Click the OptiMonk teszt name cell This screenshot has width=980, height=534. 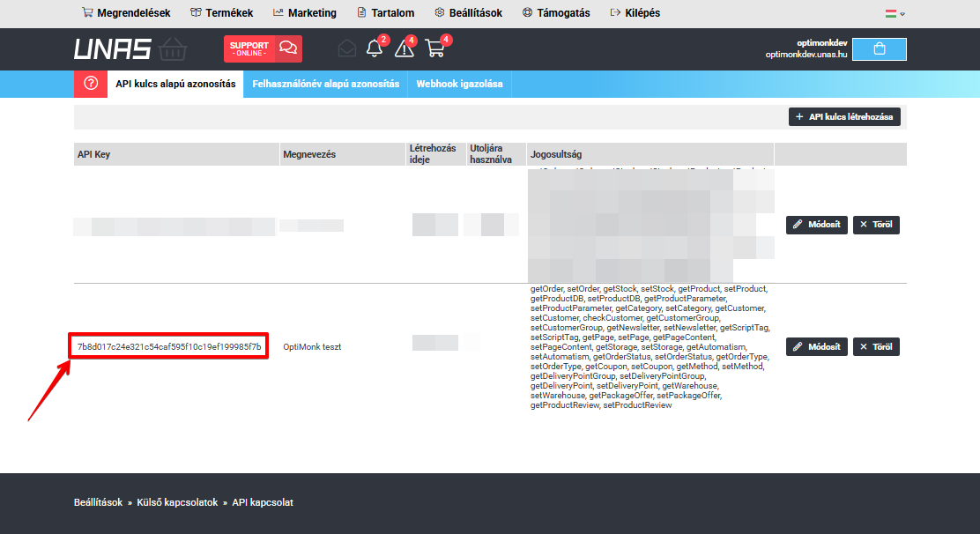(312, 346)
